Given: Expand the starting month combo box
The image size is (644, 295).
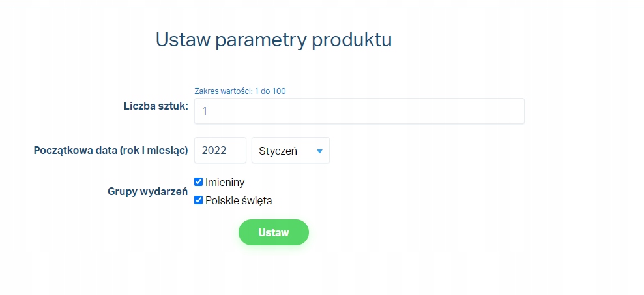Looking at the screenshot, I should click(290, 150).
